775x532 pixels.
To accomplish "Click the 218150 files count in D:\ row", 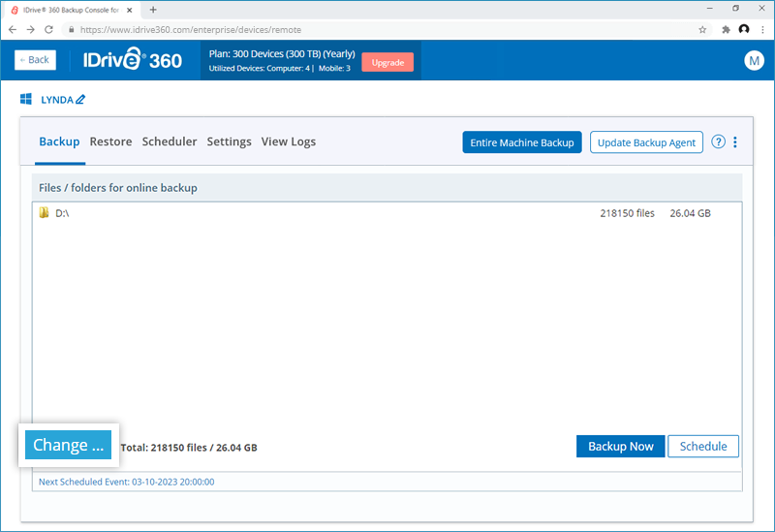I will pos(627,213).
